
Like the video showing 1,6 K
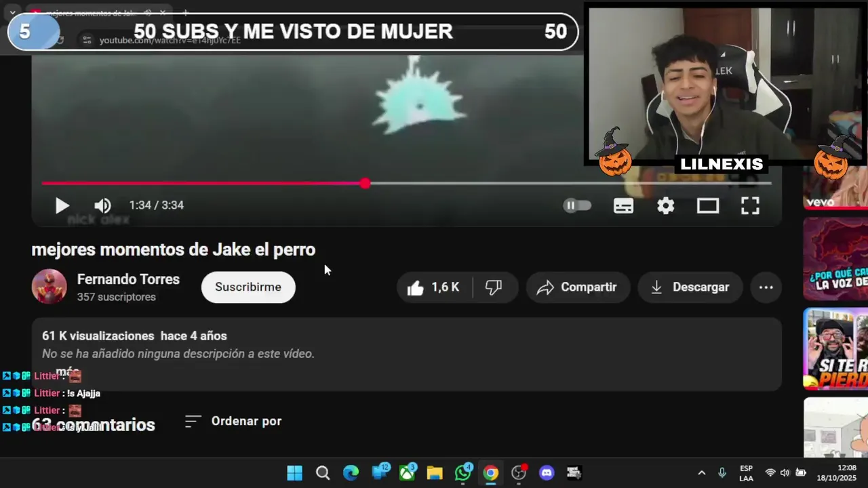pos(433,287)
